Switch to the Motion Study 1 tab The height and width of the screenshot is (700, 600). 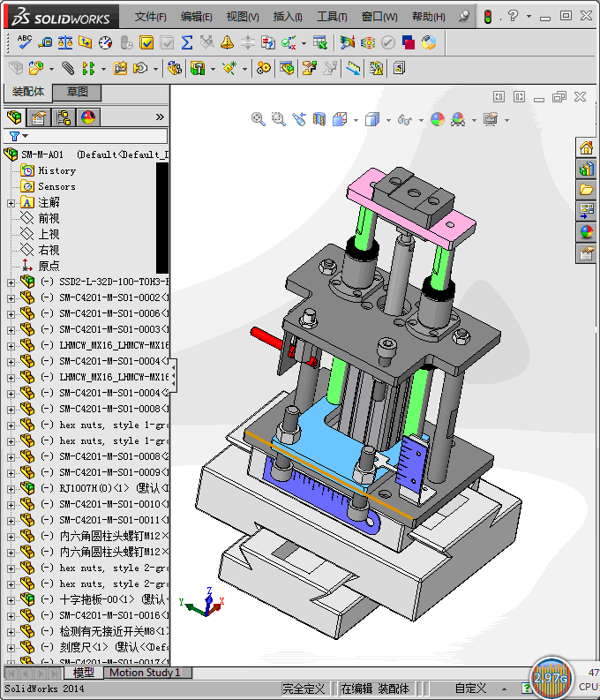click(x=146, y=673)
